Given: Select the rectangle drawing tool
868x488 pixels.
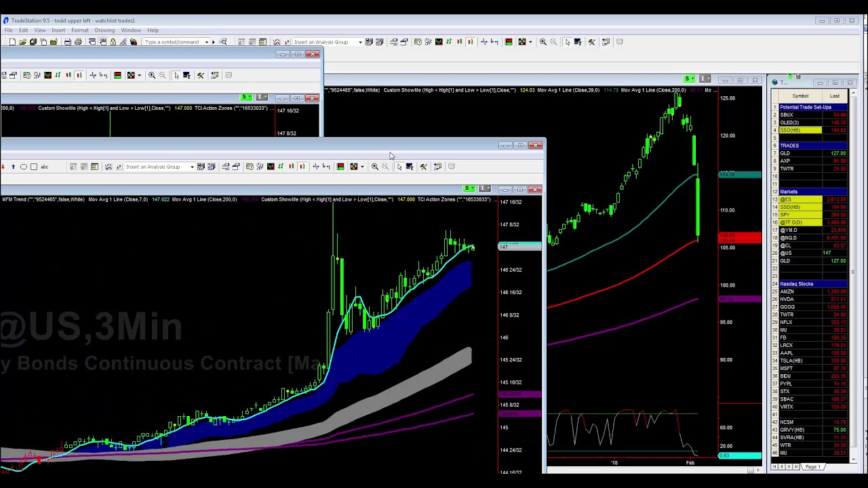Looking at the screenshot, I should pyautogui.click(x=34, y=166).
